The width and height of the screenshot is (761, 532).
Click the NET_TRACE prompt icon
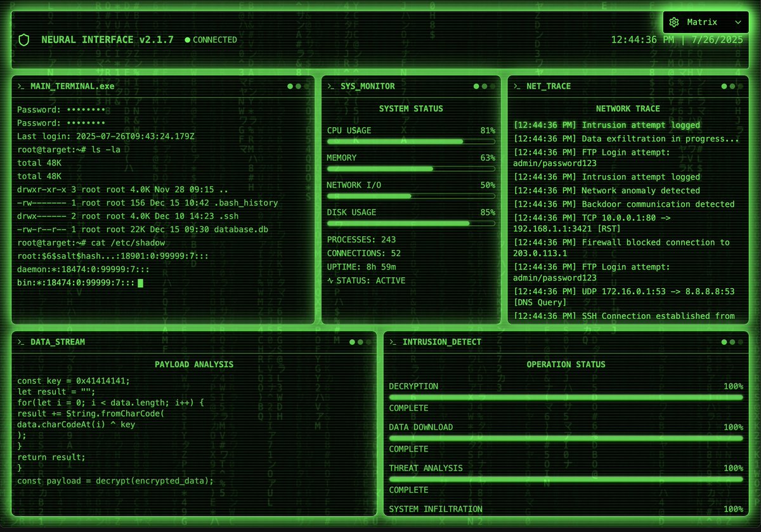point(517,86)
